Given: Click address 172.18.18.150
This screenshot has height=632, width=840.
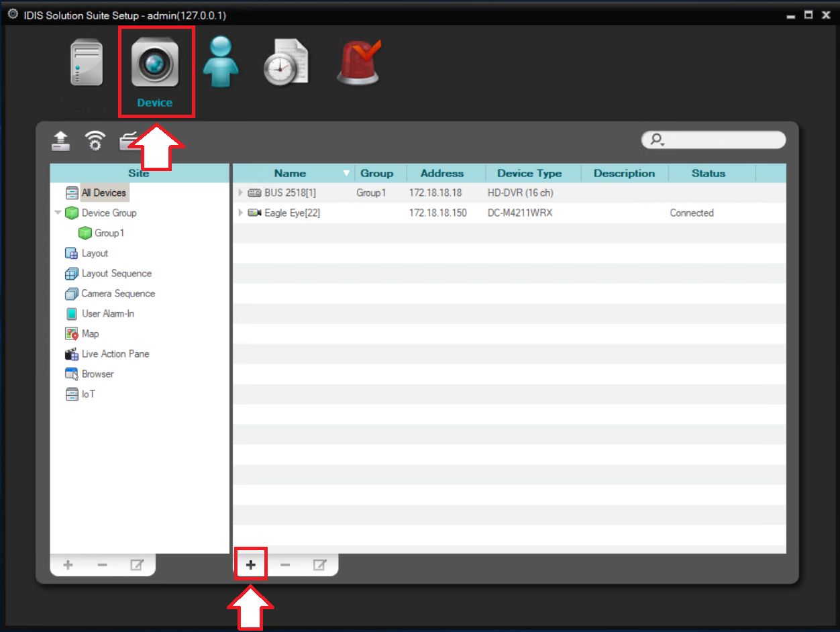Looking at the screenshot, I should pyautogui.click(x=438, y=213).
